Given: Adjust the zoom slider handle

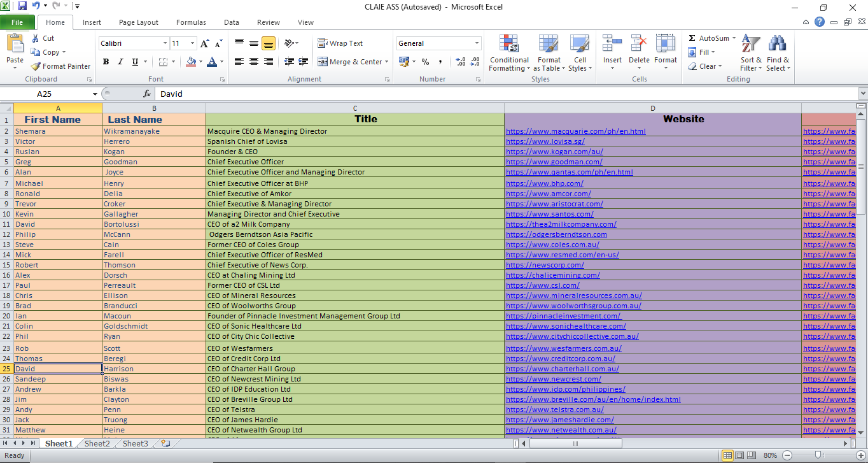Looking at the screenshot, I should [x=818, y=455].
